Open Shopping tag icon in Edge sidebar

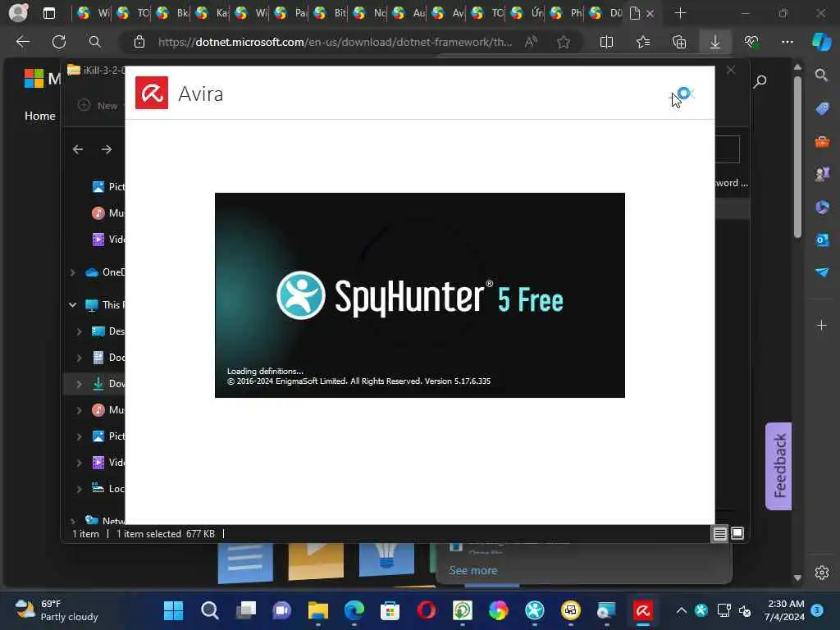(x=822, y=108)
